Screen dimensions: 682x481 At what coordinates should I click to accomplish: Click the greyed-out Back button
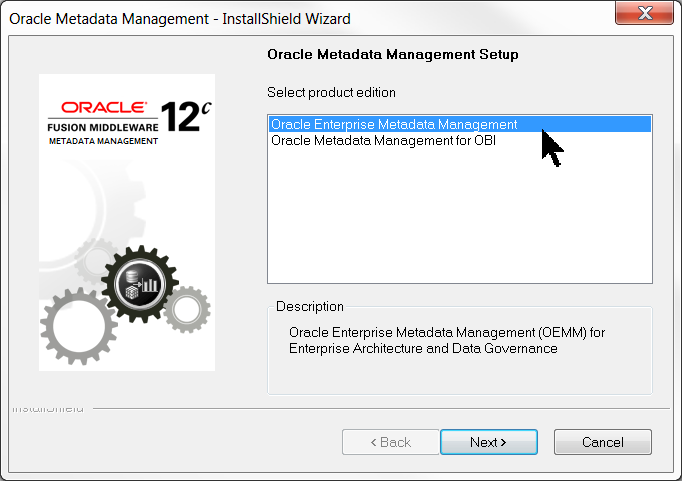[390, 442]
